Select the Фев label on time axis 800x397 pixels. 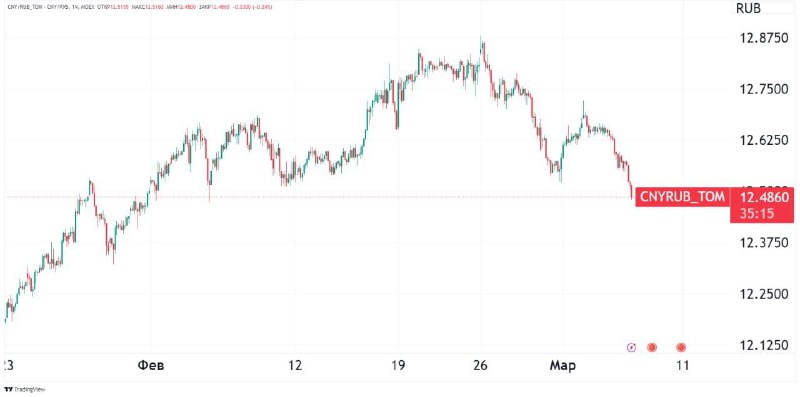pos(151,365)
